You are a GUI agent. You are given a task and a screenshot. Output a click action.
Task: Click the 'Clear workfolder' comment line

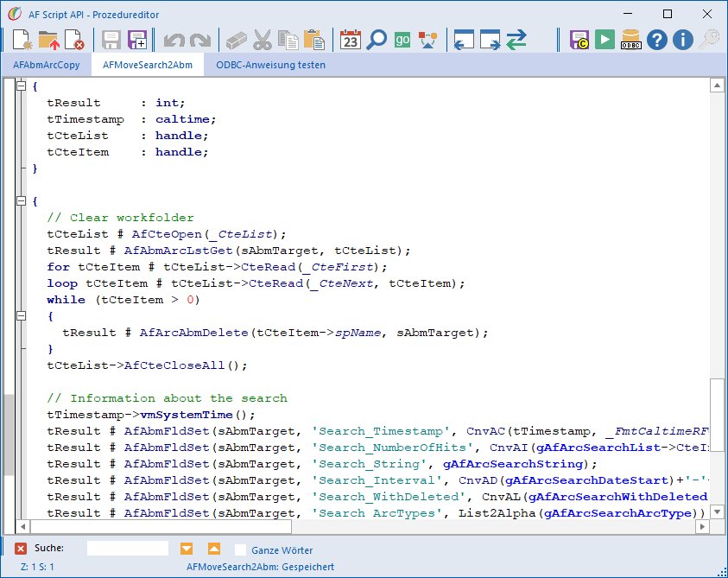point(120,218)
